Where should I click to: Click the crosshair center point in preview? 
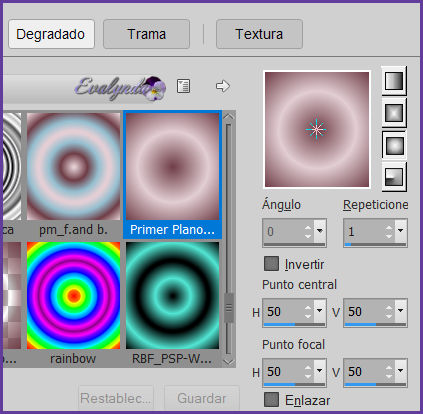pyautogui.click(x=316, y=130)
